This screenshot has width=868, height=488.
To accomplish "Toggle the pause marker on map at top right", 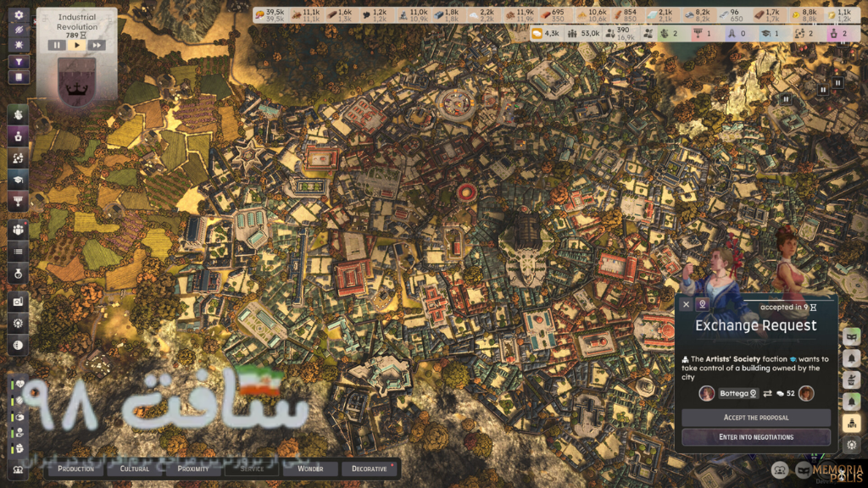I will coord(838,83).
